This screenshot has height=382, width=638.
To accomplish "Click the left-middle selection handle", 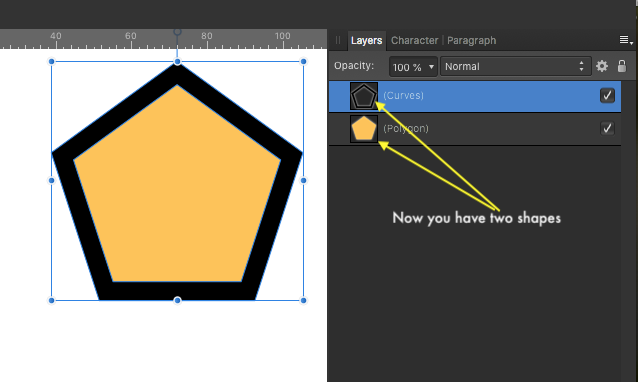I will coord(51,180).
